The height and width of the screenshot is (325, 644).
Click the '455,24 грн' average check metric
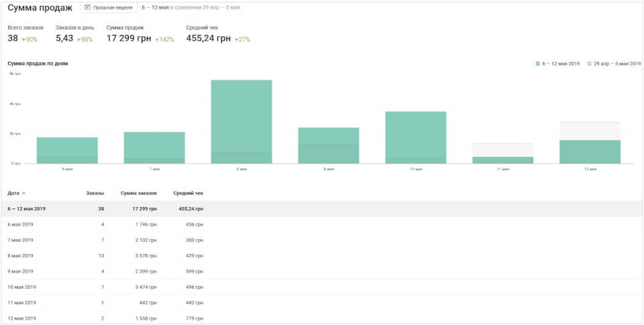[x=208, y=39]
